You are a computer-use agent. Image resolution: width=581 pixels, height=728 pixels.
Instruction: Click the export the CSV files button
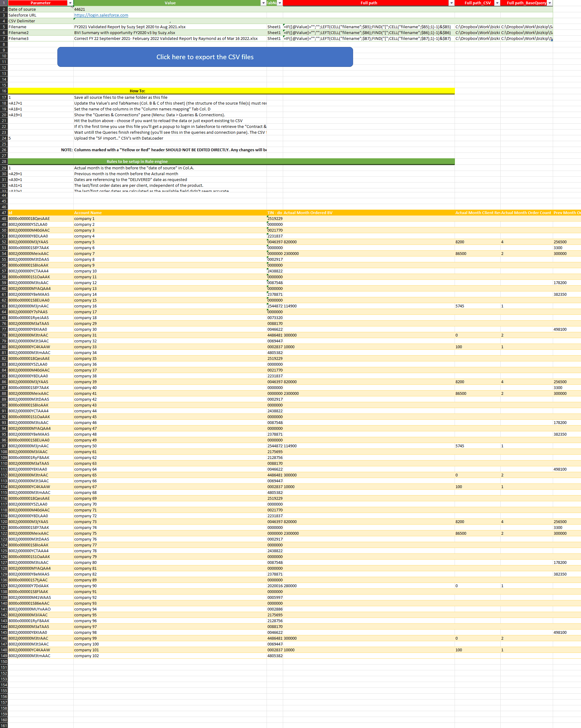pyautogui.click(x=205, y=57)
